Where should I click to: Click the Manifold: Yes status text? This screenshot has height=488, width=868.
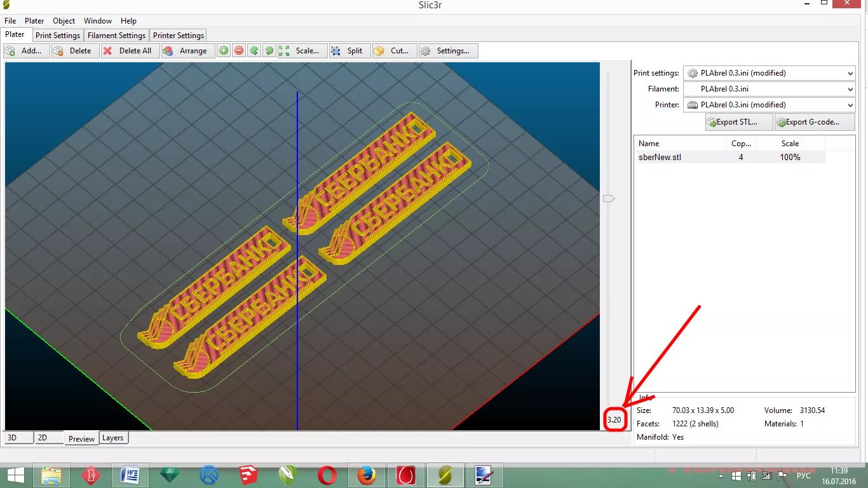point(660,437)
